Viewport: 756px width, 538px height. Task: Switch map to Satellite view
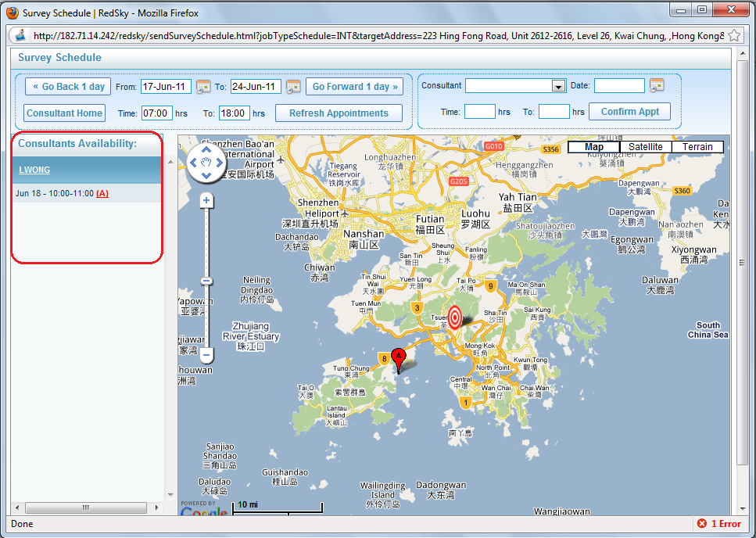click(x=645, y=147)
